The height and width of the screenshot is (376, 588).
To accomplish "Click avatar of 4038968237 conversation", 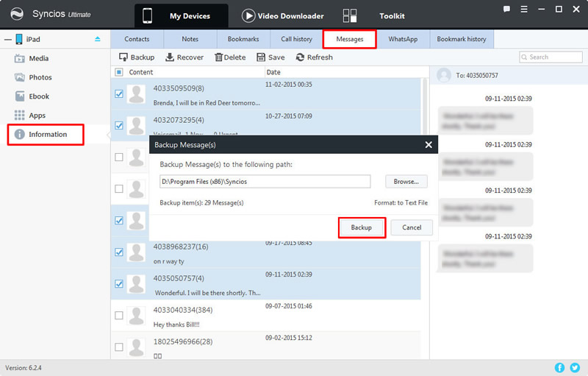I will pyautogui.click(x=136, y=252).
